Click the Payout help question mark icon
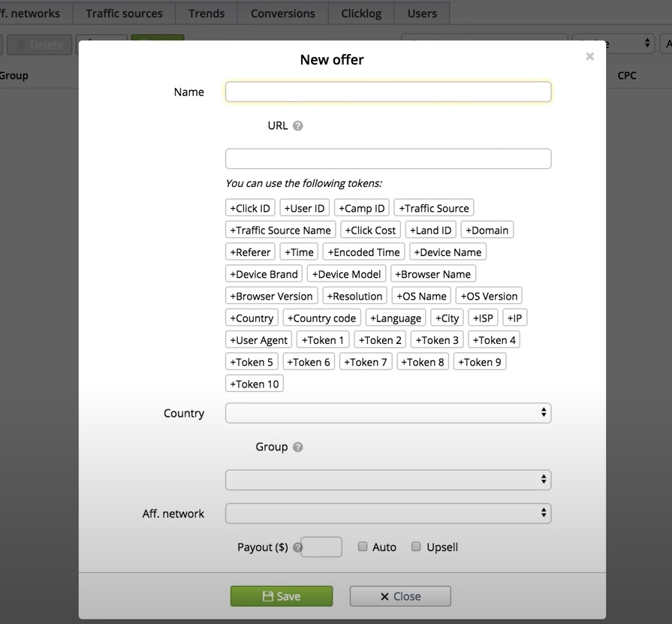 (297, 547)
